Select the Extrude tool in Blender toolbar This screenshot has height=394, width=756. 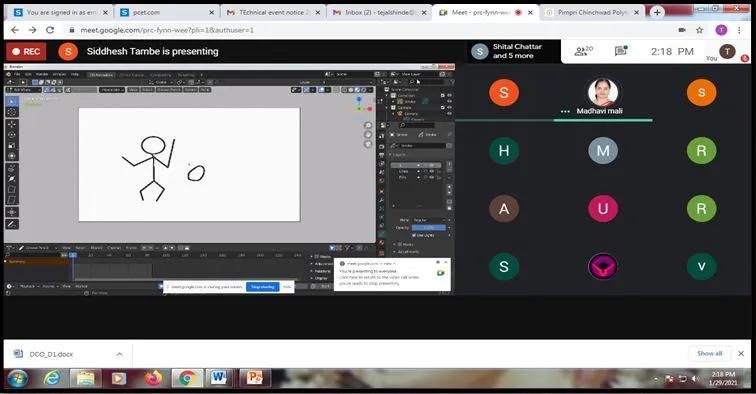pos(12,168)
